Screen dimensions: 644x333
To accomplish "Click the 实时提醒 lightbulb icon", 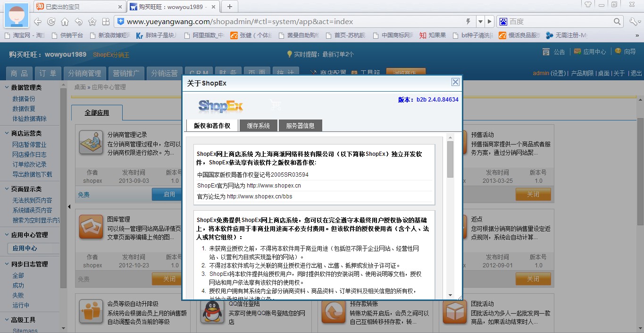I will (290, 54).
